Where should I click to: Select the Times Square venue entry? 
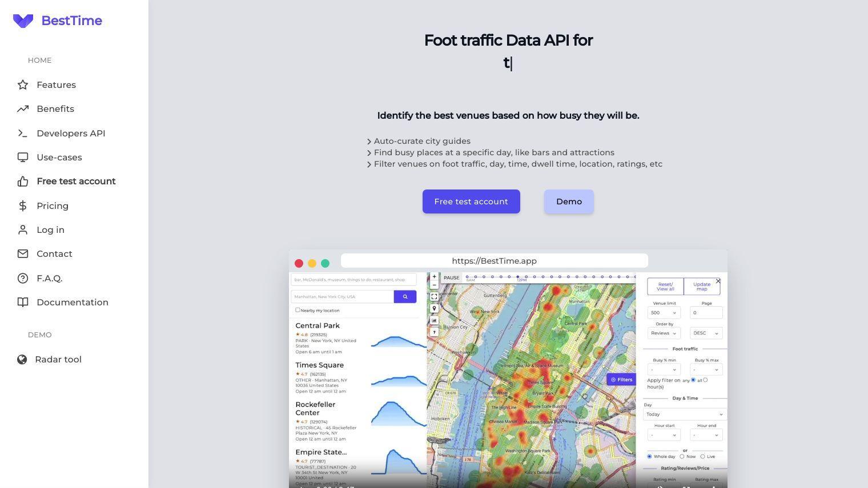358,377
